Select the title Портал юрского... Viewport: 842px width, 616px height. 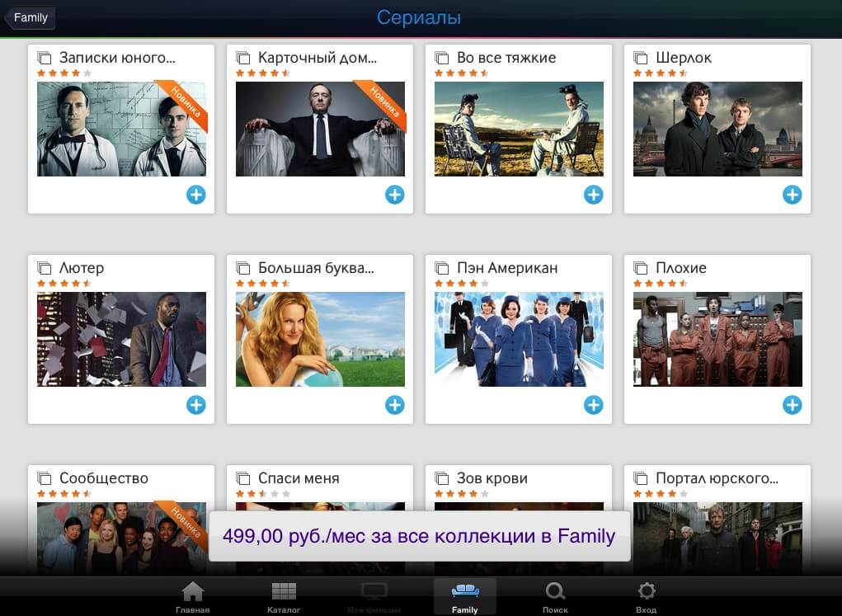coord(717,478)
